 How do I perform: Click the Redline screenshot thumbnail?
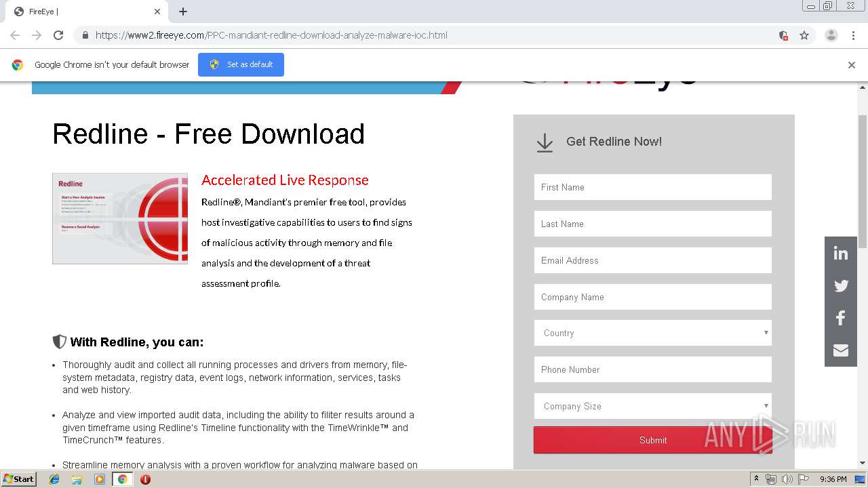coord(120,218)
